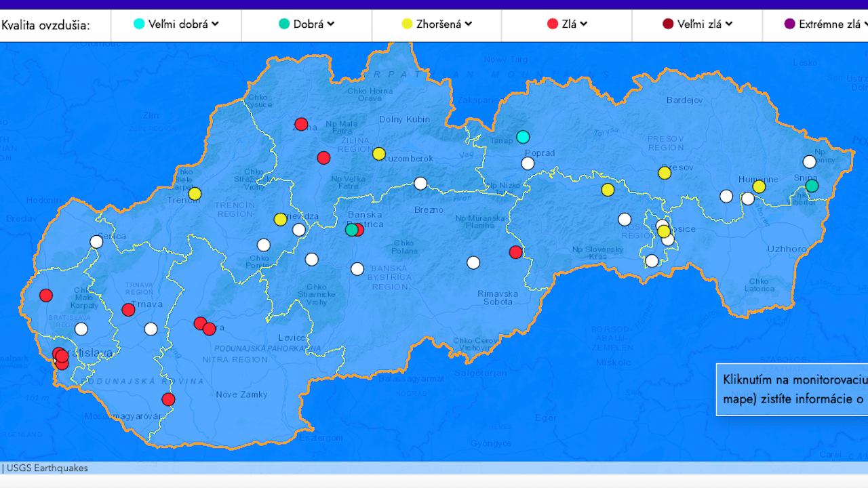Click the purple Extrémne zlá color circle
This screenshot has width=868, height=488.
(789, 24)
